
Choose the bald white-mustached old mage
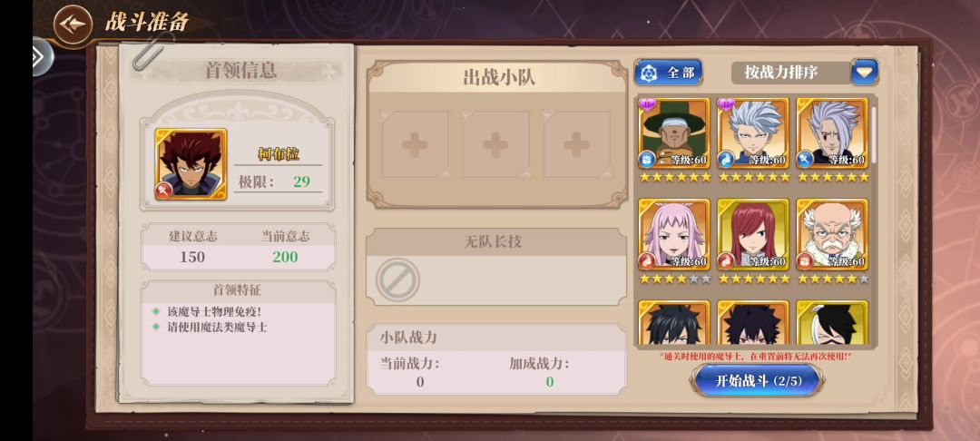(832, 234)
